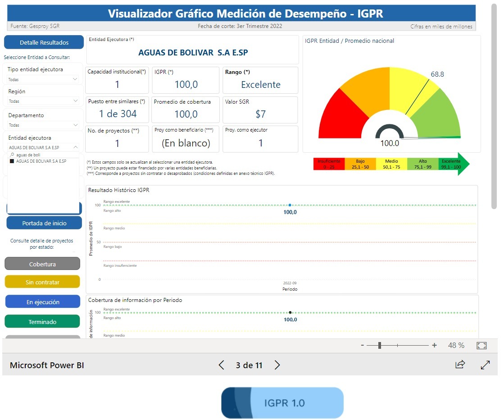Click the share report icon

coord(460,365)
